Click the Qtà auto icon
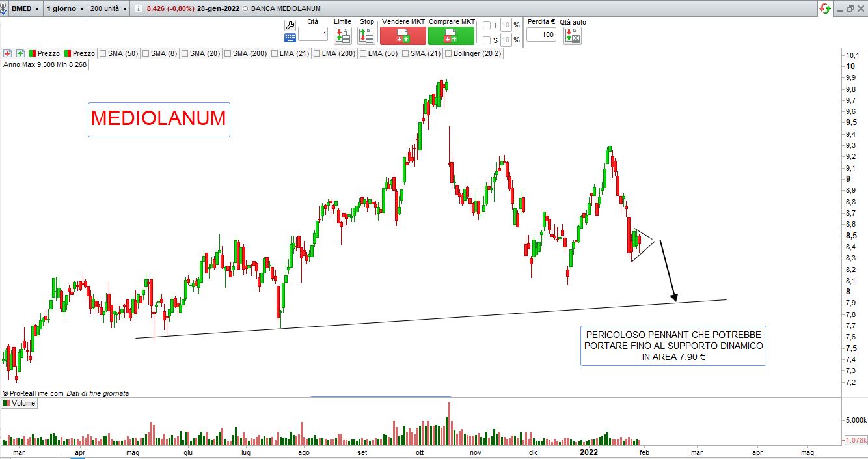The width and height of the screenshot is (868, 459). tap(573, 36)
